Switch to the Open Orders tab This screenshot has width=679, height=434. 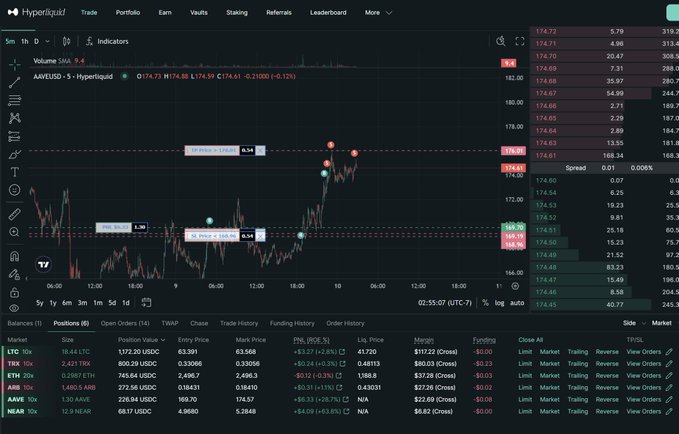(x=125, y=323)
